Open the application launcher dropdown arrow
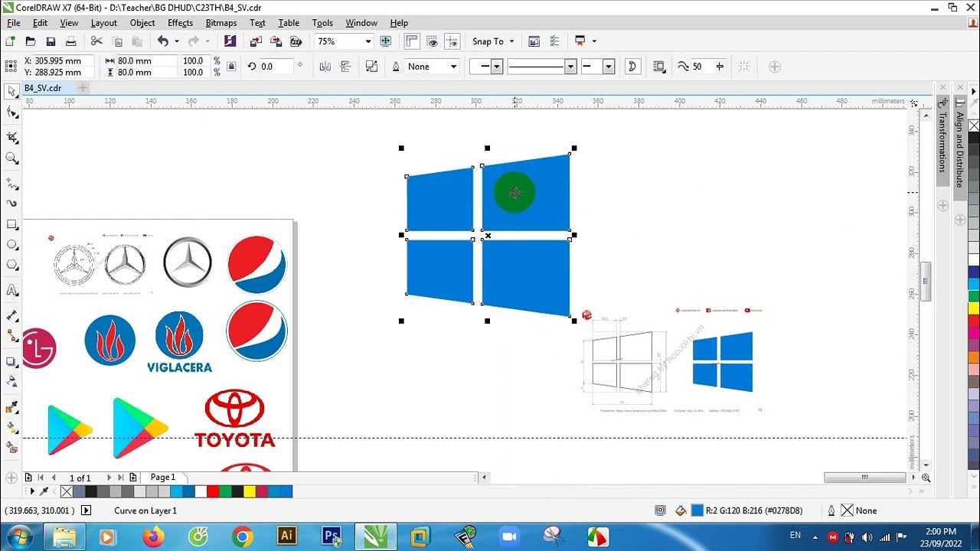Image resolution: width=980 pixels, height=551 pixels. click(594, 41)
